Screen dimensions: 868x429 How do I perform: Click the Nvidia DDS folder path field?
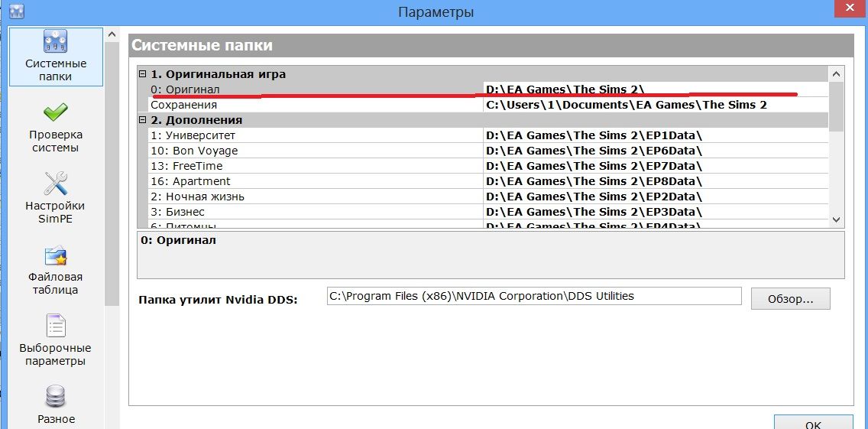point(533,296)
